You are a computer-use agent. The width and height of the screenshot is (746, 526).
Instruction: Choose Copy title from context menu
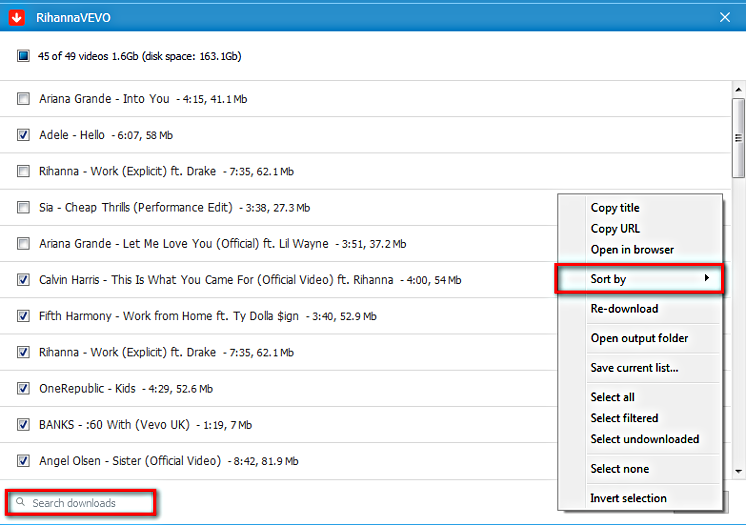(615, 208)
